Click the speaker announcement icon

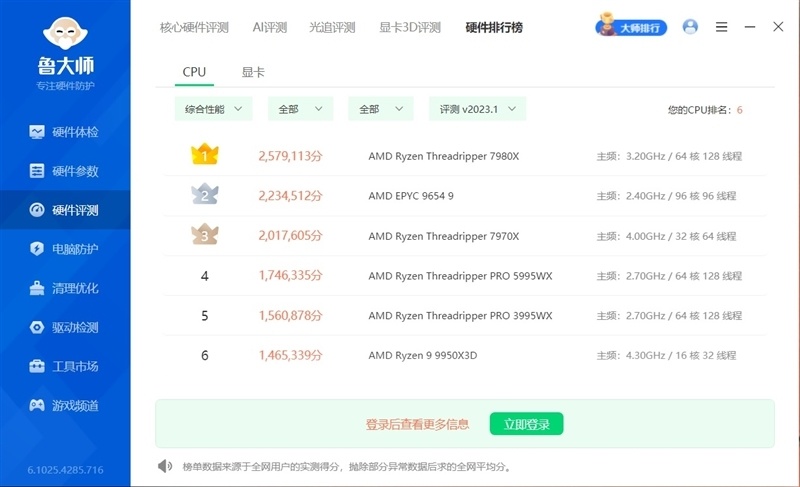[165, 466]
